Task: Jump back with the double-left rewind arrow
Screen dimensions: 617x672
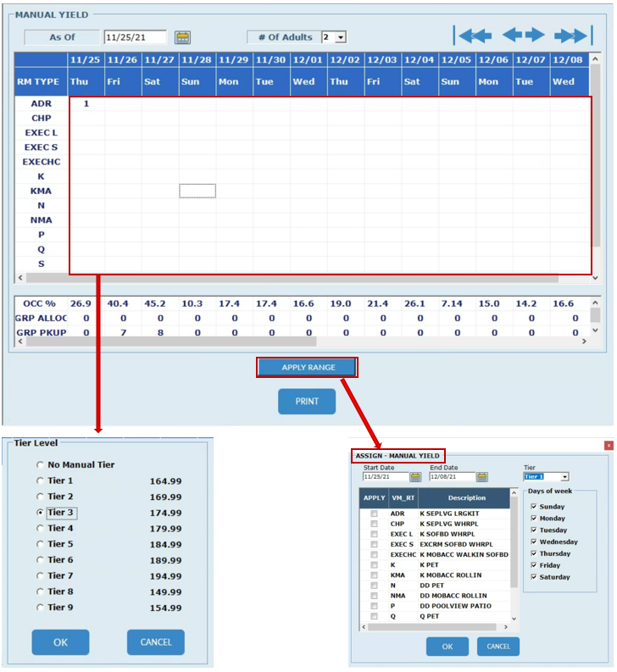Action: coord(473,36)
